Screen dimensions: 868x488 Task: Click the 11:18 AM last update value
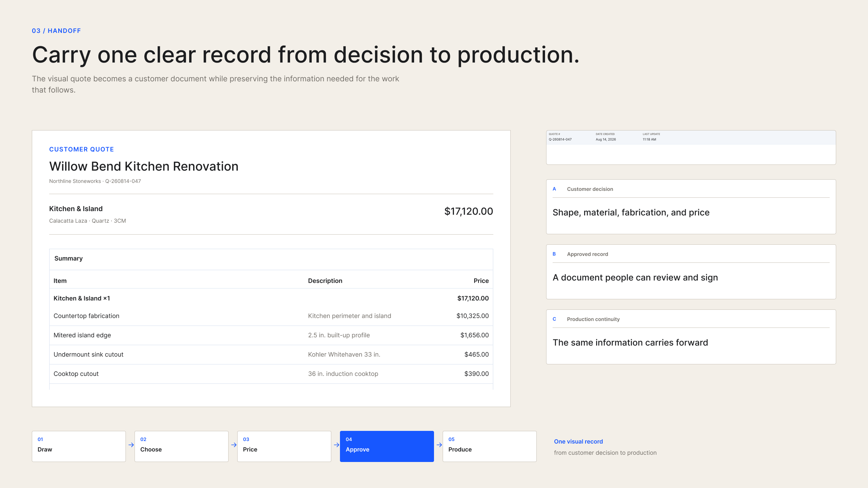click(x=649, y=140)
